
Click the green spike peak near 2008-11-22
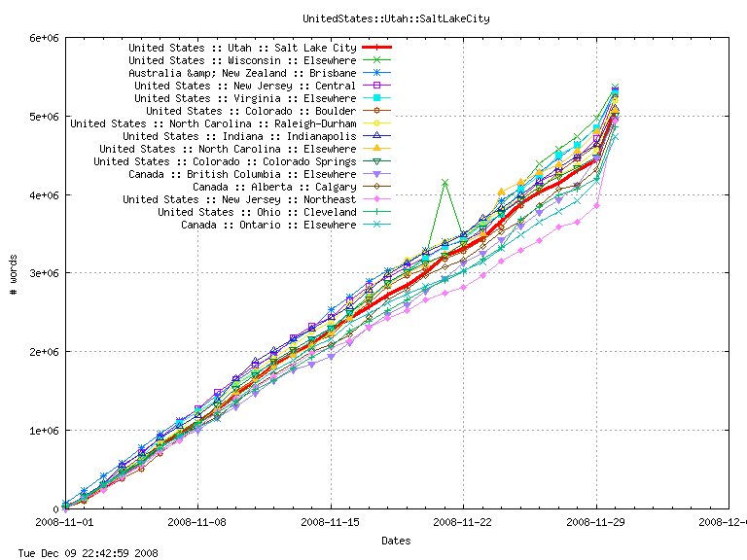pyautogui.click(x=445, y=182)
